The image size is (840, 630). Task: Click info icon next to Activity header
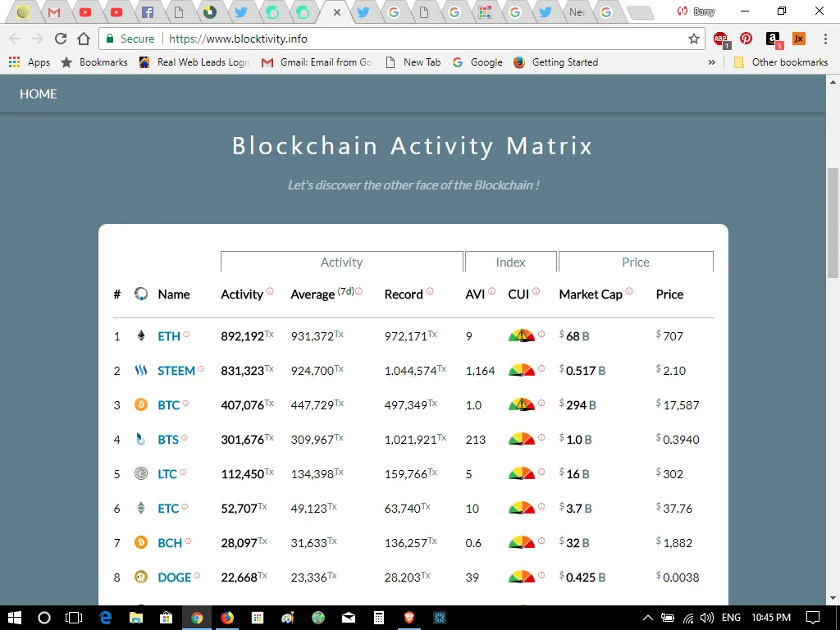pyautogui.click(x=270, y=291)
